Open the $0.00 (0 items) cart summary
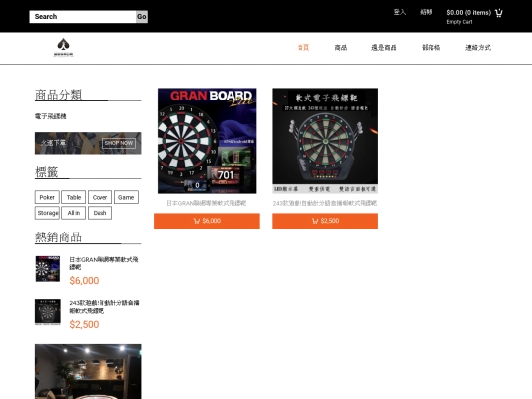The width and height of the screenshot is (532, 399). click(469, 13)
